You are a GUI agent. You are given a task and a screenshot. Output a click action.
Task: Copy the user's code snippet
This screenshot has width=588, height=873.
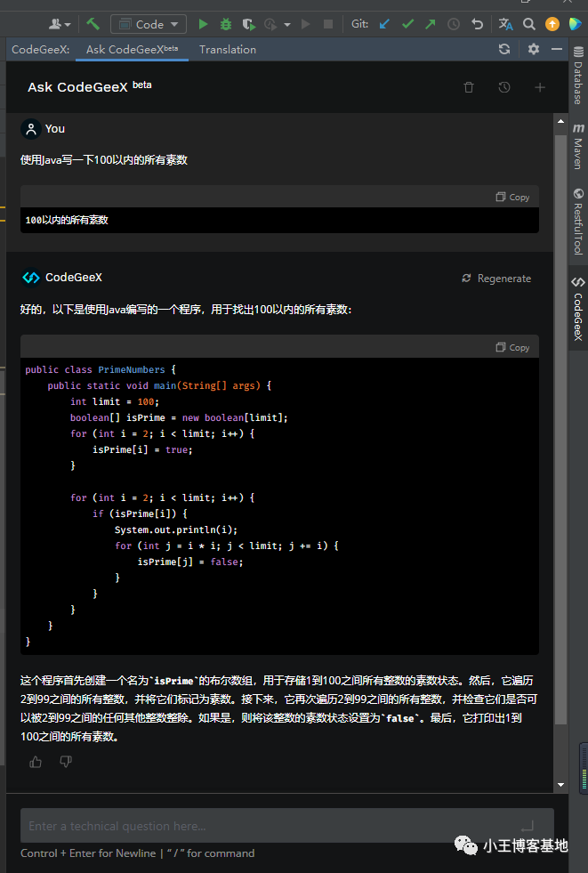coord(513,197)
